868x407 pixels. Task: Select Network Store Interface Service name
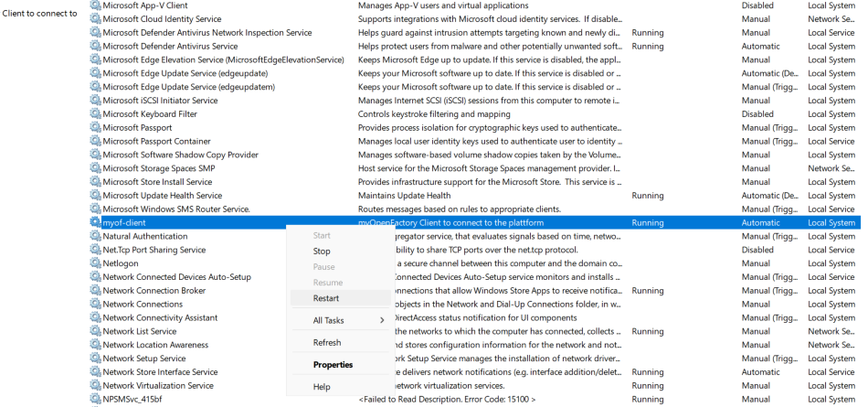coord(160,372)
